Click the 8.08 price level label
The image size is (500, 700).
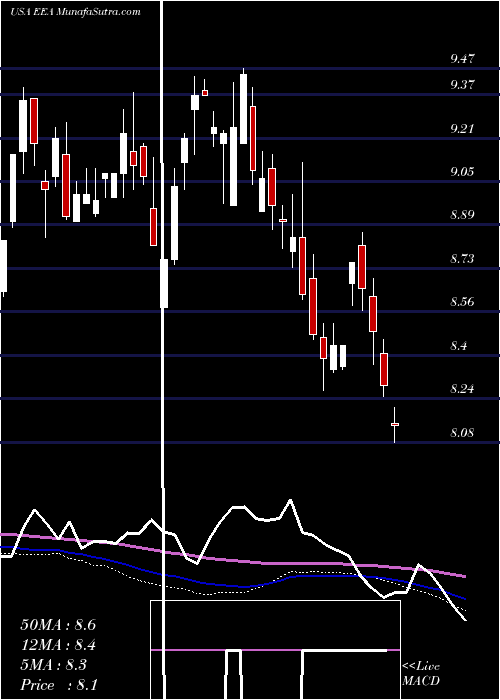pyautogui.click(x=463, y=433)
